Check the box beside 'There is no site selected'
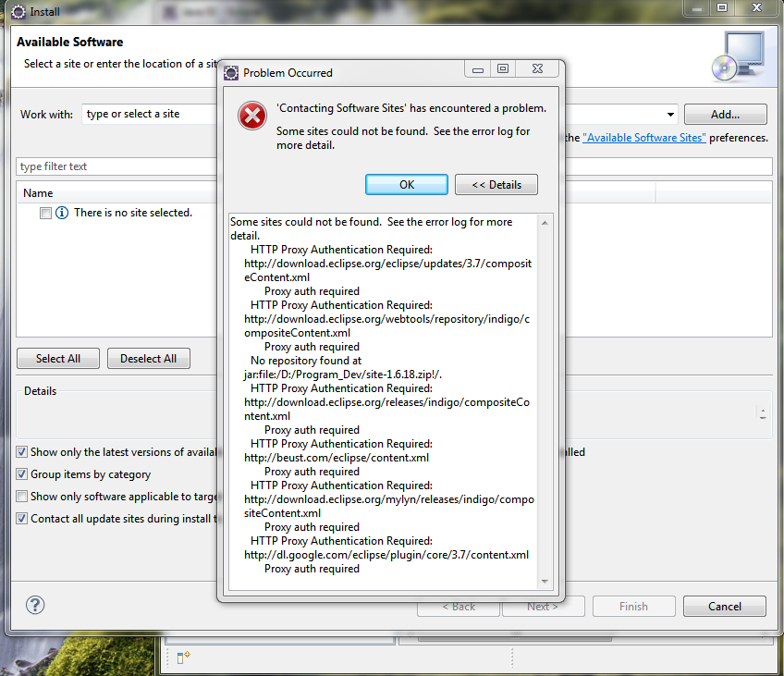 click(45, 214)
